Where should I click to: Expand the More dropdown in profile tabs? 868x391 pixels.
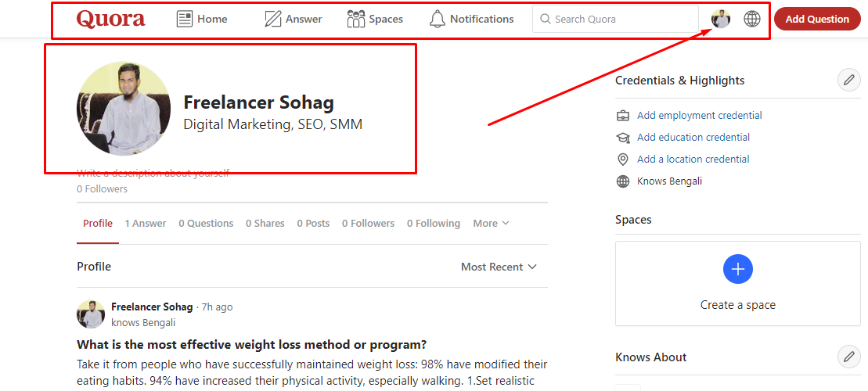point(491,224)
